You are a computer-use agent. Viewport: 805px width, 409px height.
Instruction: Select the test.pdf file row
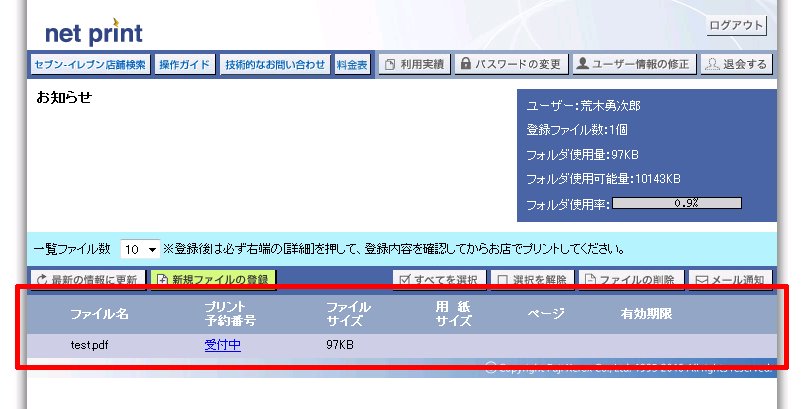pos(89,345)
